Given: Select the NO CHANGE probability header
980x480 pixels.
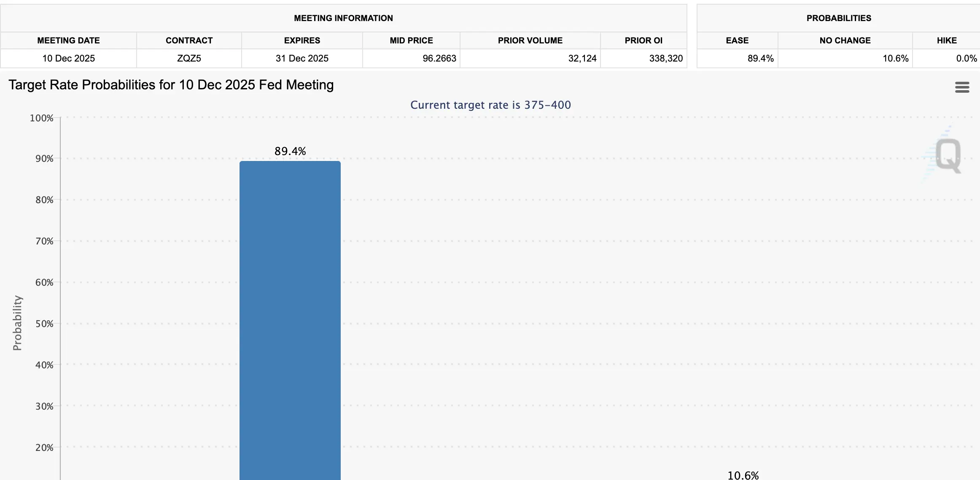Looking at the screenshot, I should [845, 40].
